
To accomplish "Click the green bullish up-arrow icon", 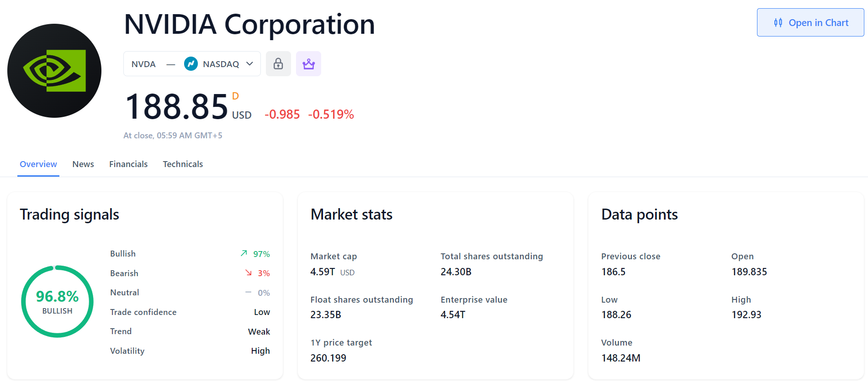I will 244,253.
